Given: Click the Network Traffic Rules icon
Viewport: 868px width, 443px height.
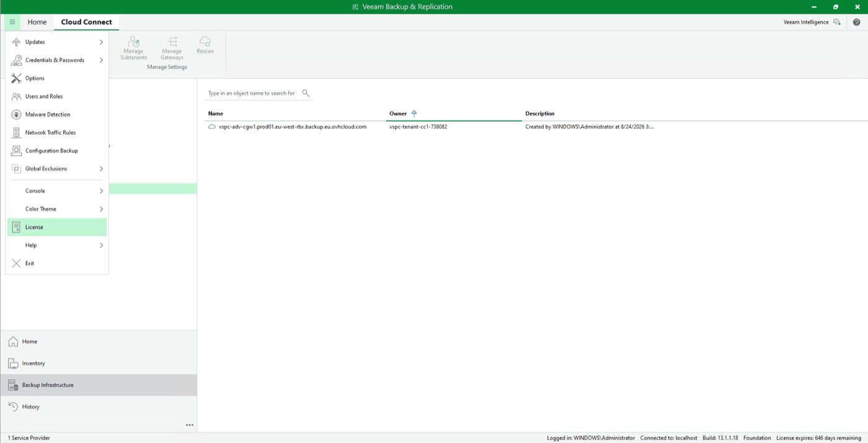Looking at the screenshot, I should coord(16,132).
